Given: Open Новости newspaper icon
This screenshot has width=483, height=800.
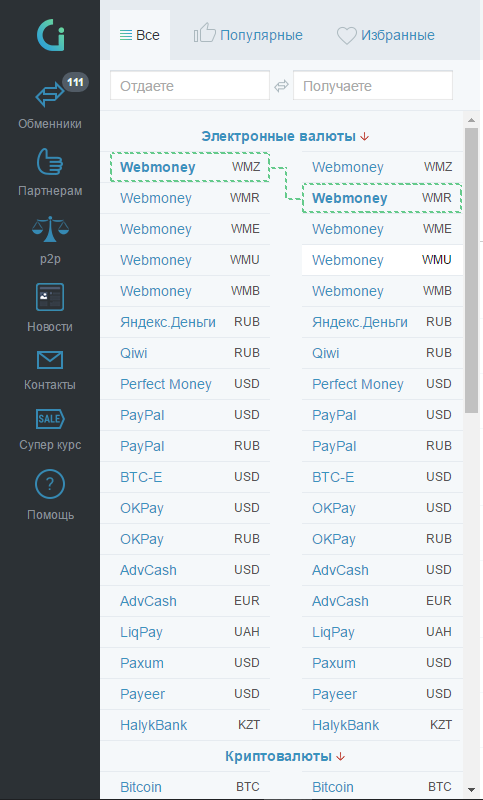Looking at the screenshot, I should (50, 297).
